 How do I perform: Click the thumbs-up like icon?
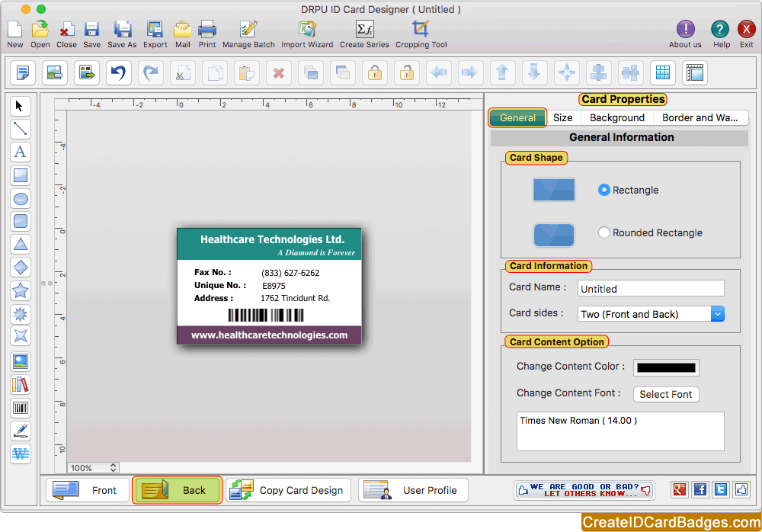(x=741, y=489)
